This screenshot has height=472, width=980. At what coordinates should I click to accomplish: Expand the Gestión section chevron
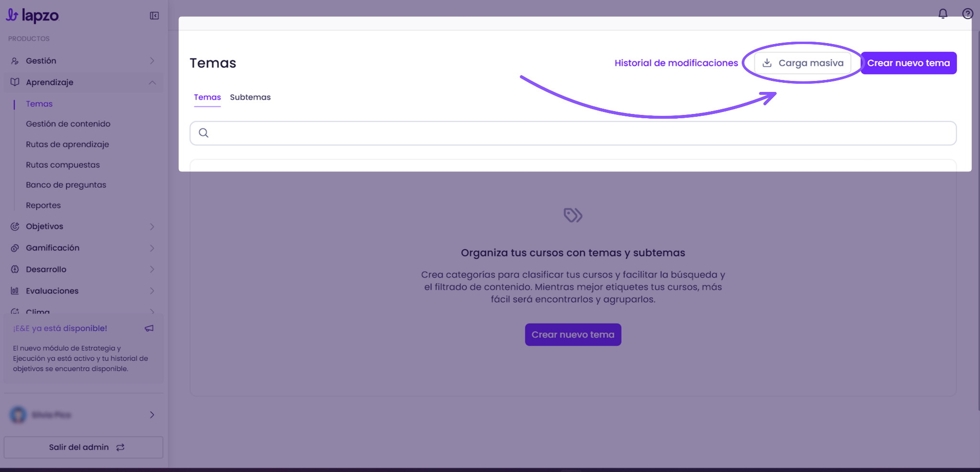coord(152,61)
